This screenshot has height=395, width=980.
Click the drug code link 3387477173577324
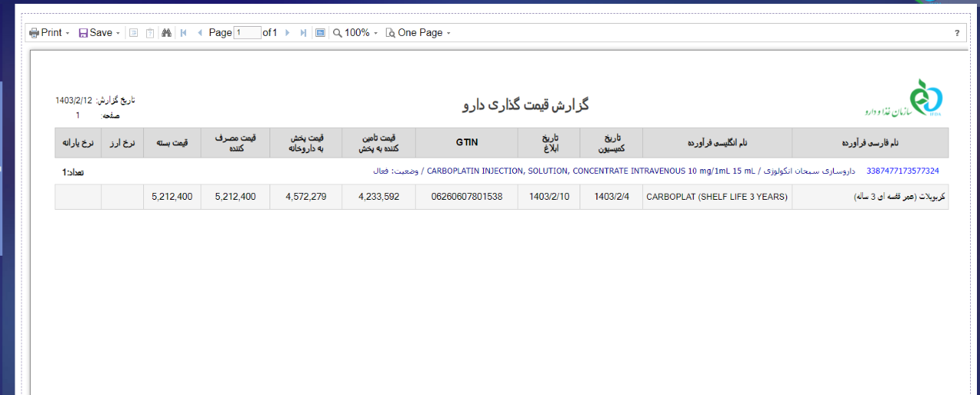902,171
